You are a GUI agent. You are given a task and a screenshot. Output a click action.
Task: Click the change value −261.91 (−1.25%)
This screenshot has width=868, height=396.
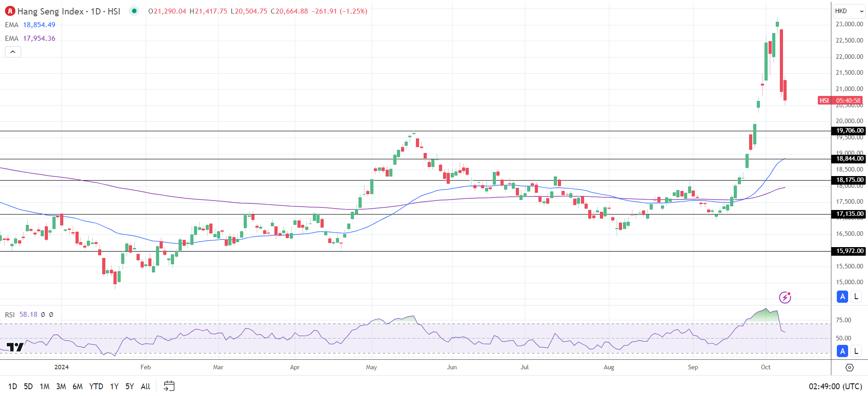(x=340, y=11)
